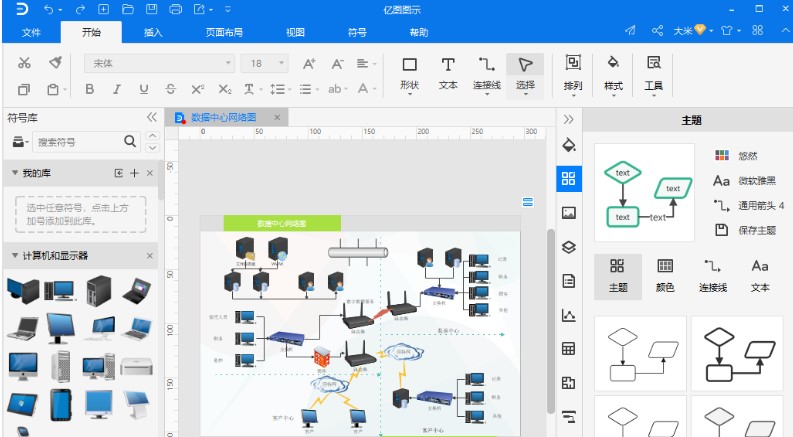Screen dimensions: 793x437
Task: Open the 颜色 color theme option
Action: tap(664, 274)
